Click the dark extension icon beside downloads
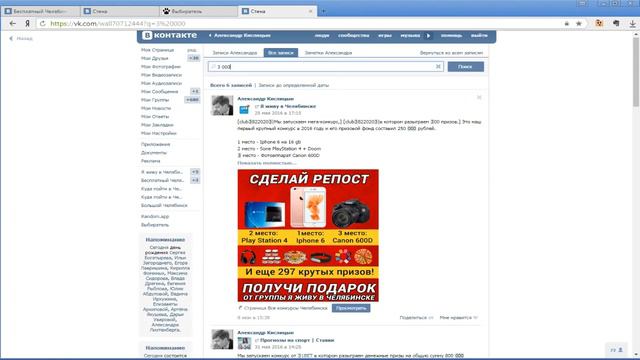Screen dimensions: 640x360 (616, 24)
